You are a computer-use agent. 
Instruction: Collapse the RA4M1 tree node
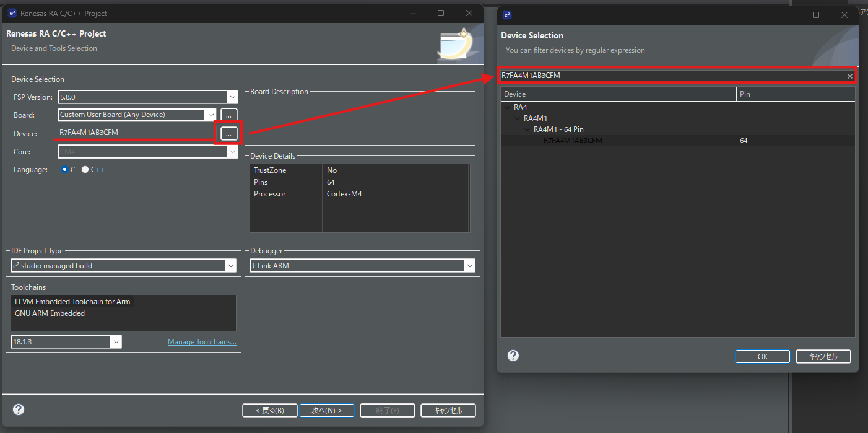click(518, 118)
